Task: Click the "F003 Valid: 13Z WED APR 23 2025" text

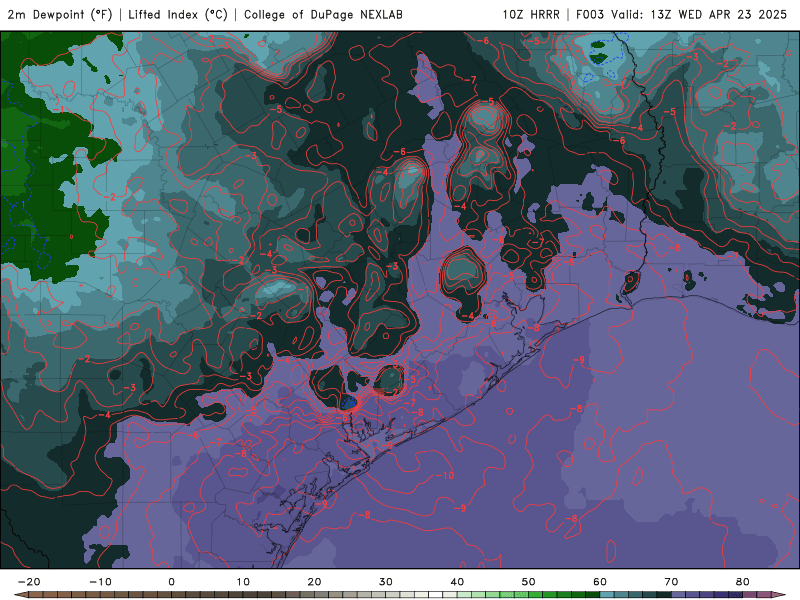Action: (681, 15)
